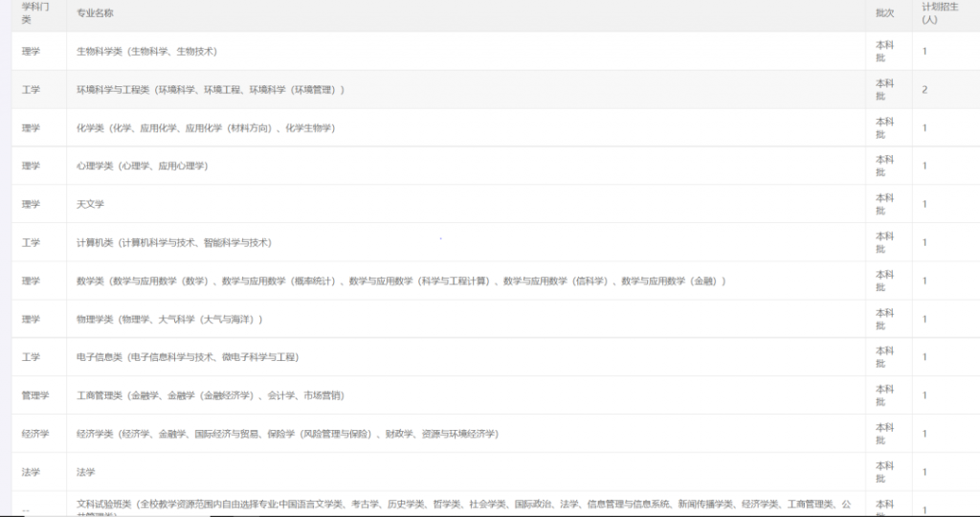Click 理学 in the 物理学类 row

[x=31, y=320]
